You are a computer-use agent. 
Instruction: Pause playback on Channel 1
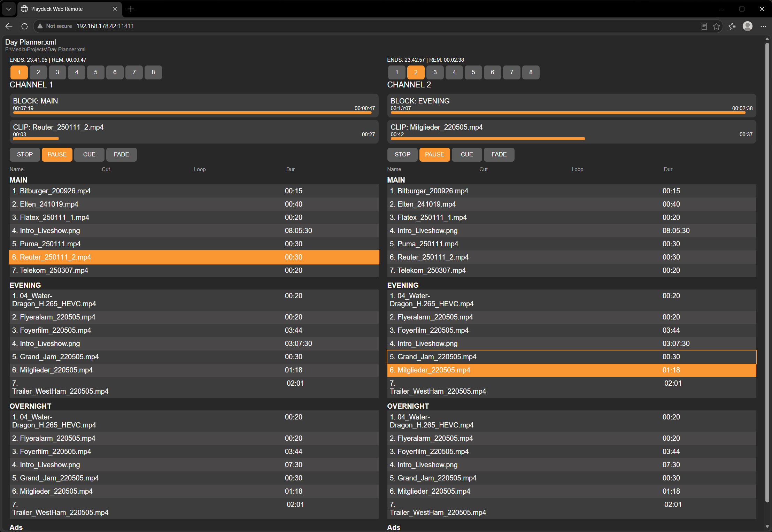pos(57,155)
